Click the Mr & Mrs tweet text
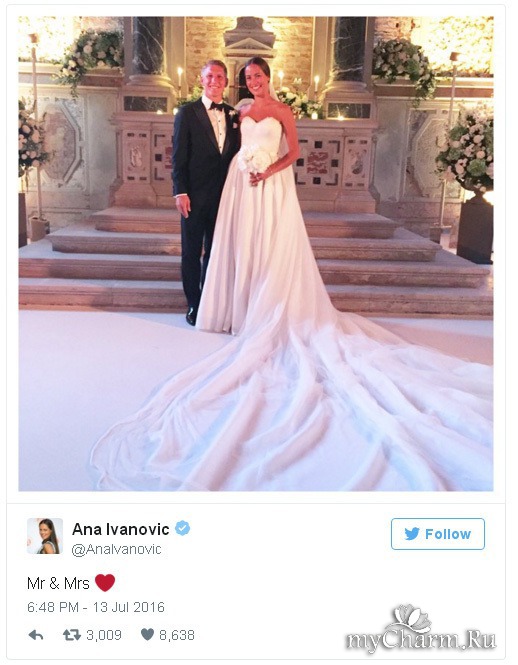The height and width of the screenshot is (665, 518). (58, 583)
